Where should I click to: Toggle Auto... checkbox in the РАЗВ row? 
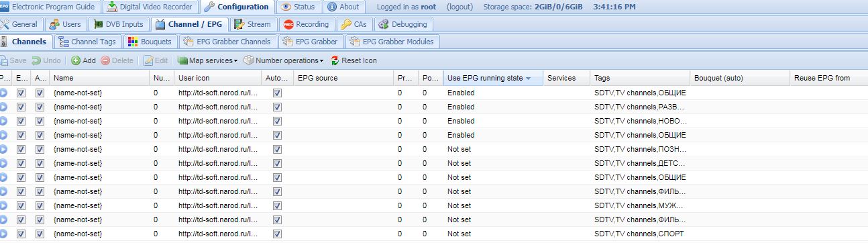point(278,107)
